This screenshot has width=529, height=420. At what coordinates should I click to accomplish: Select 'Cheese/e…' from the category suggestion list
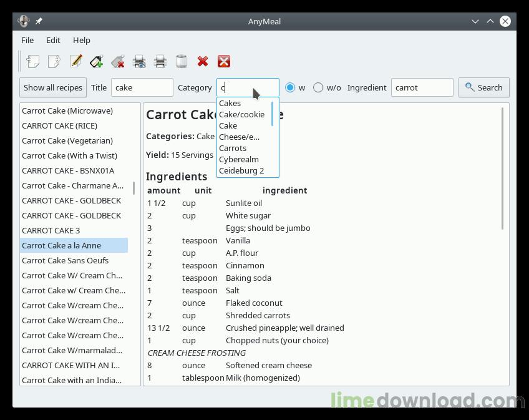click(x=239, y=137)
